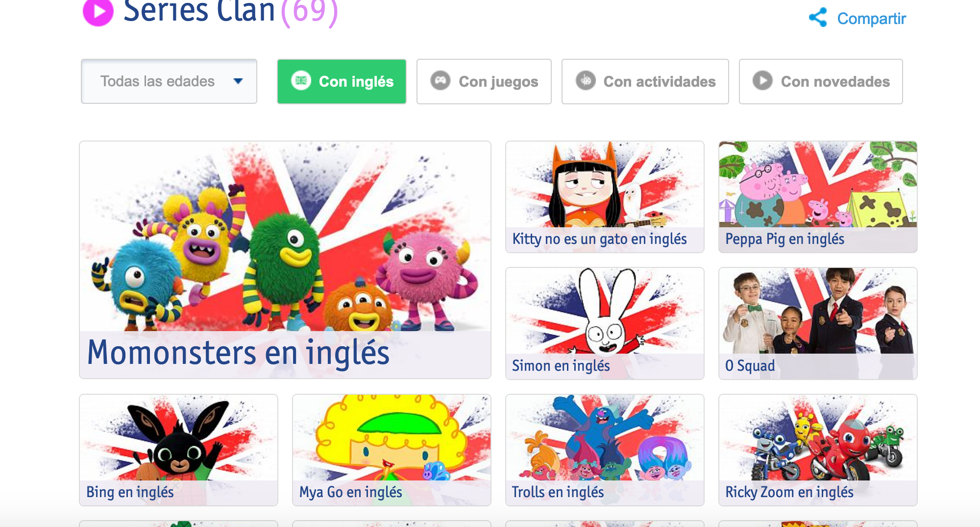Click the gamepad icon in Con juegos
This screenshot has width=980, height=527.
pos(440,80)
